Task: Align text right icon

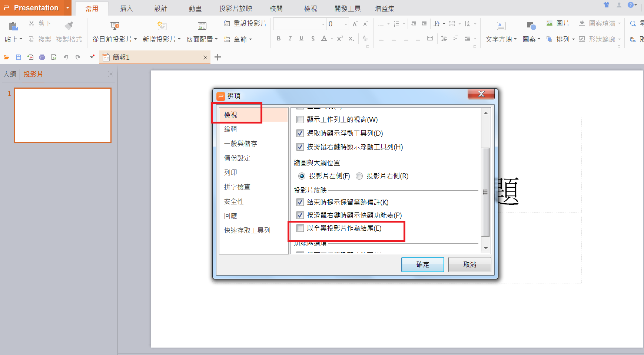Action: click(x=406, y=38)
